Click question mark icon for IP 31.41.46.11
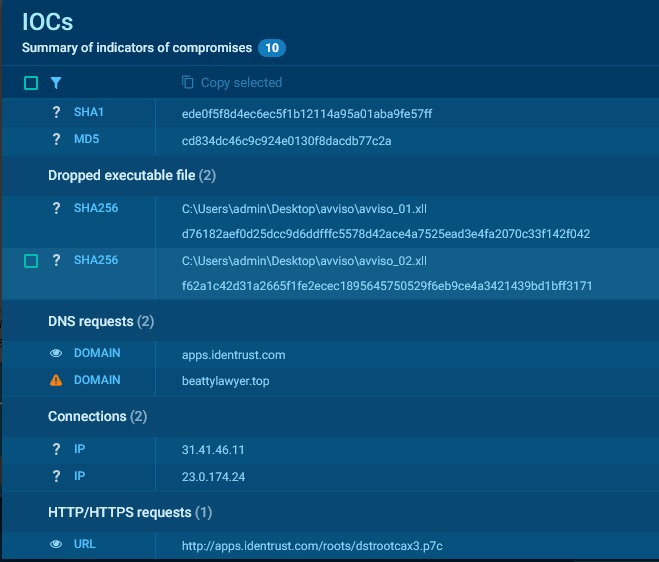This screenshot has height=562, width=659. 56,449
